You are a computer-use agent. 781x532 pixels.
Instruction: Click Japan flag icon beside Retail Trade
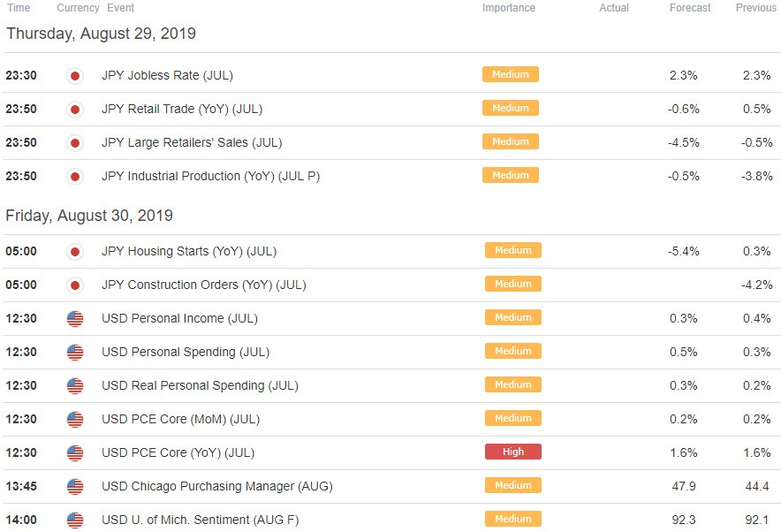click(x=75, y=110)
